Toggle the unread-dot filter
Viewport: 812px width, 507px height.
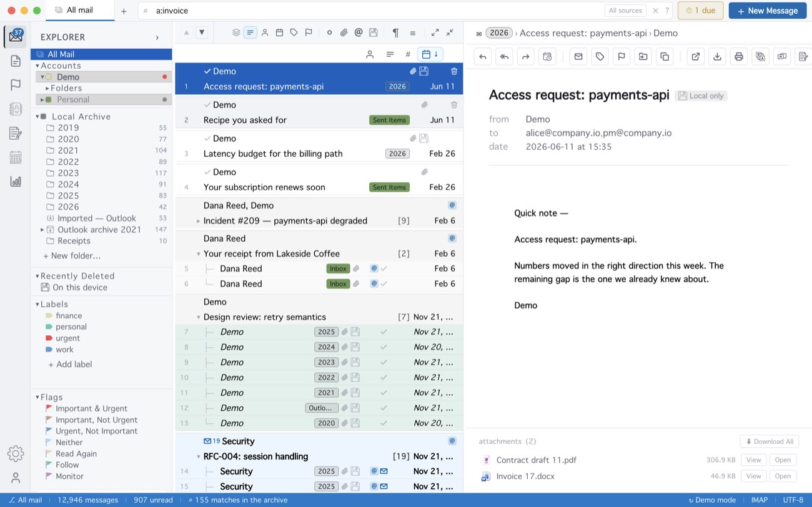point(329,32)
